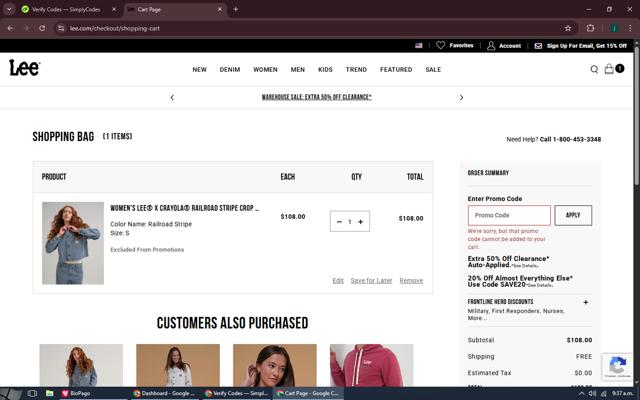640x400 pixels.
Task: Close the Cart Page tab
Action: pyautogui.click(x=220, y=9)
